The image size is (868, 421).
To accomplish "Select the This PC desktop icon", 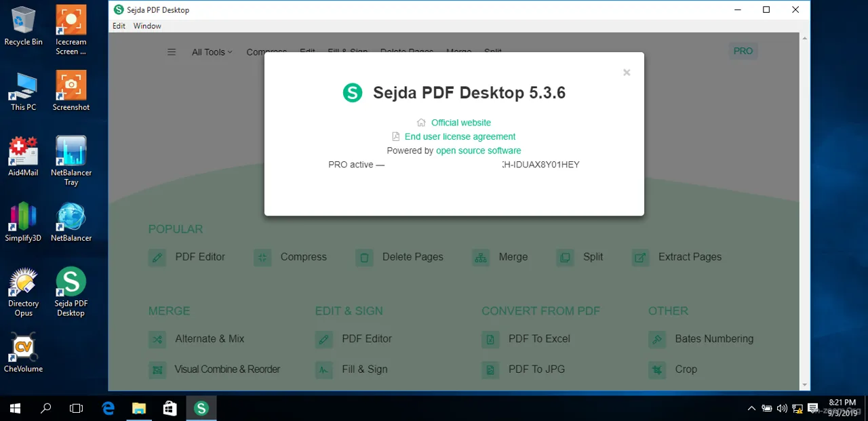I will (x=23, y=91).
